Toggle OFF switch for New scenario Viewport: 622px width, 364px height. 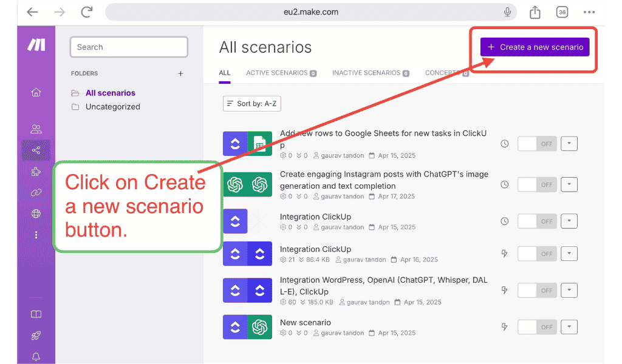click(x=537, y=327)
